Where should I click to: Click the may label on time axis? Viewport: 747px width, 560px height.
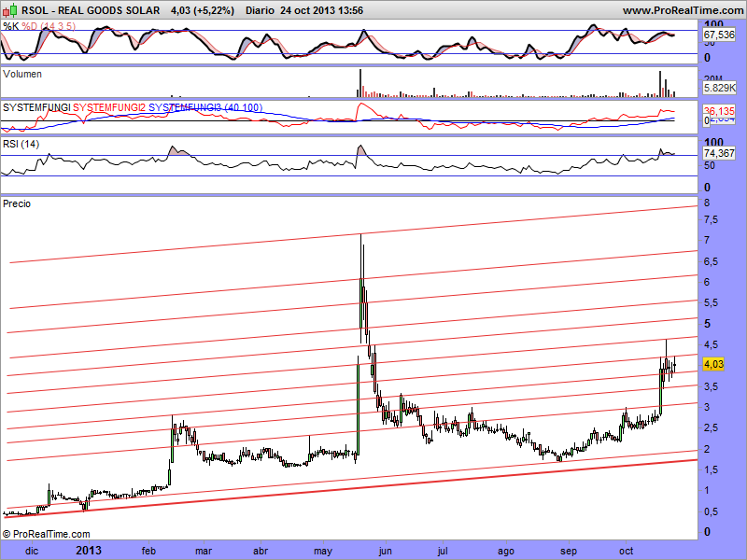pyautogui.click(x=322, y=551)
